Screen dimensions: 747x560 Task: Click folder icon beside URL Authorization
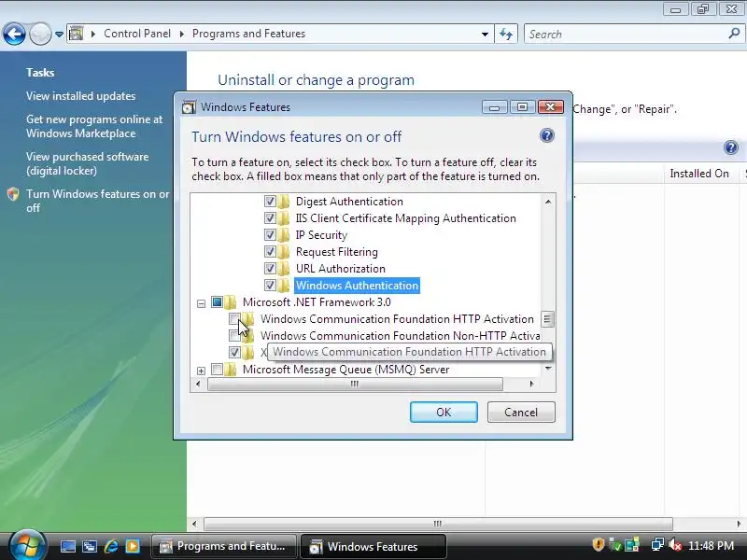click(284, 269)
